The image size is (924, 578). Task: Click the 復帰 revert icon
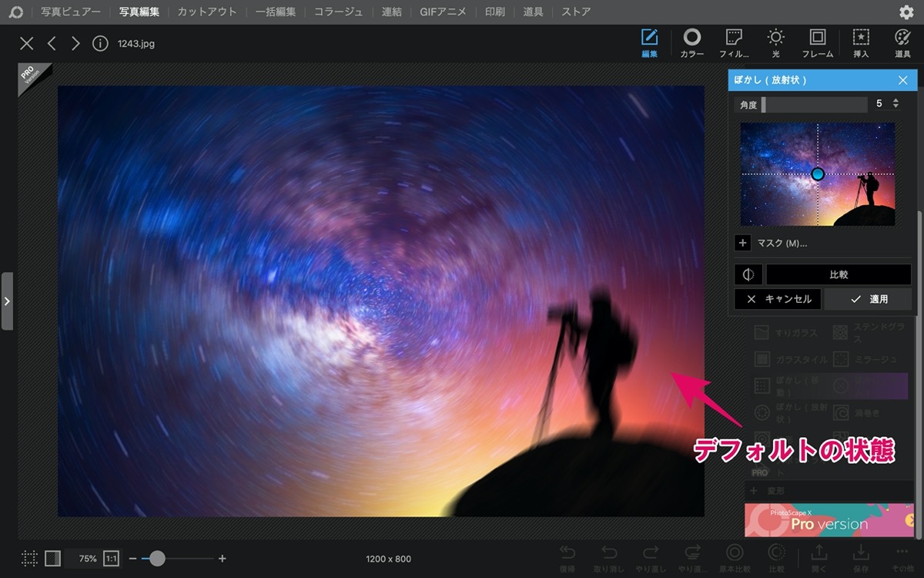coord(567,559)
